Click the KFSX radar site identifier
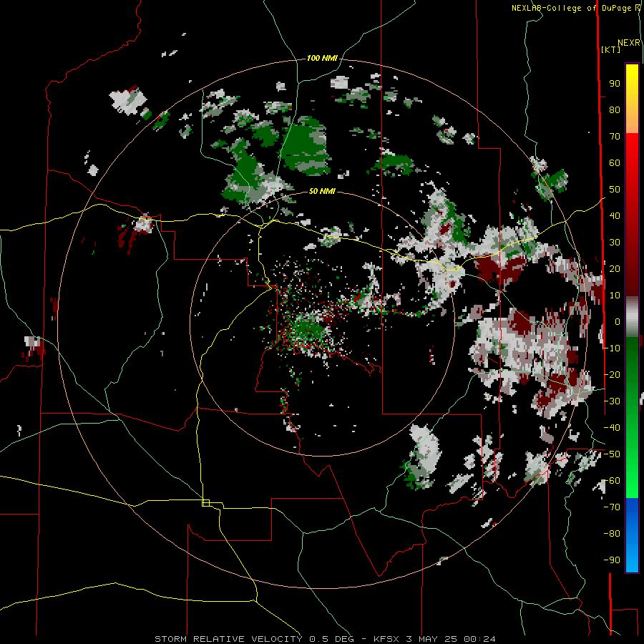644x644 pixels. pos(387,639)
